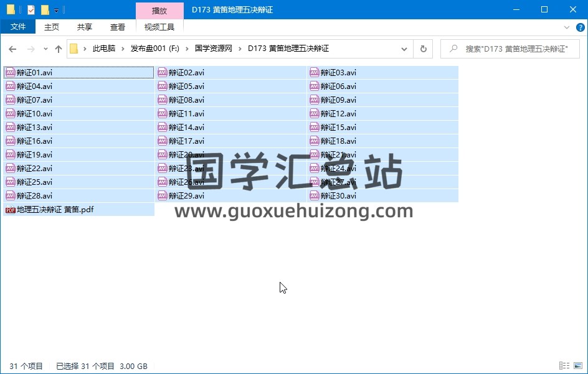Click the new folder quick access icon
Viewport: 588px width, 374px height.
(45, 10)
